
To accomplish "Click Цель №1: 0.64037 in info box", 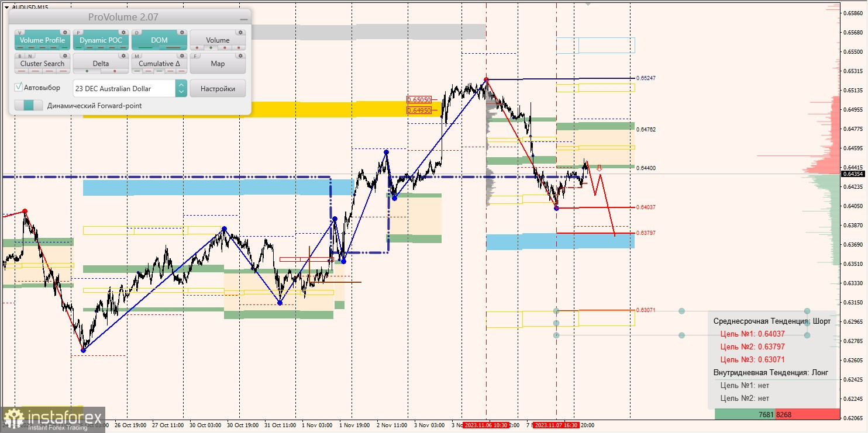I will pyautogui.click(x=752, y=334).
